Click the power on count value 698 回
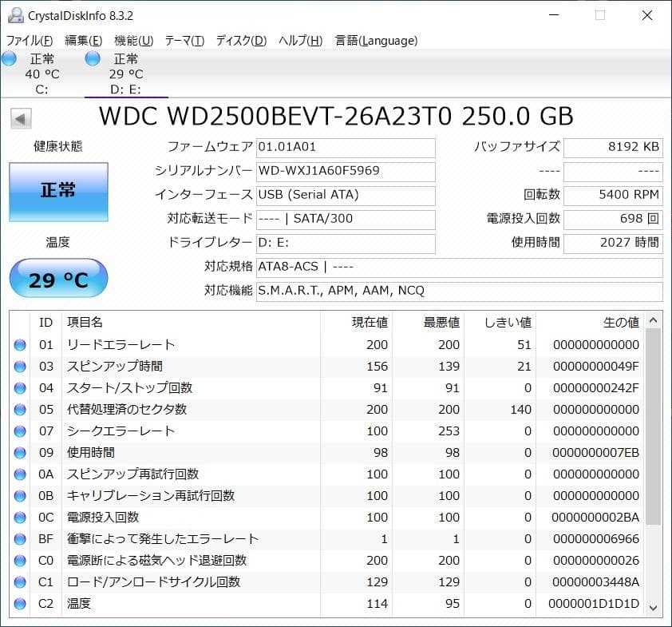Image resolution: width=672 pixels, height=627 pixels. point(613,220)
